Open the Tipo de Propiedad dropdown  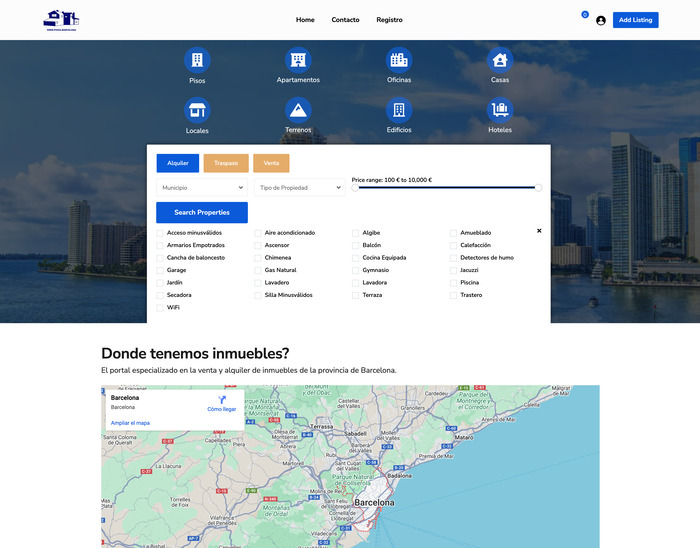click(x=299, y=187)
